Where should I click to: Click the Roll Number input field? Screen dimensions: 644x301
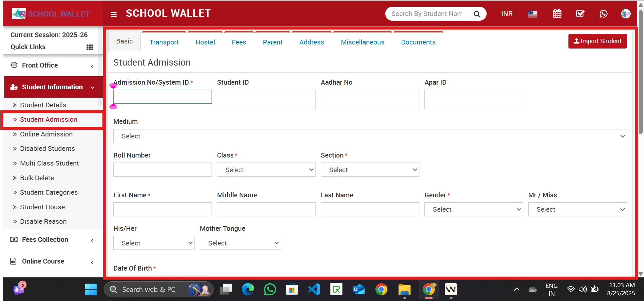pos(162,170)
